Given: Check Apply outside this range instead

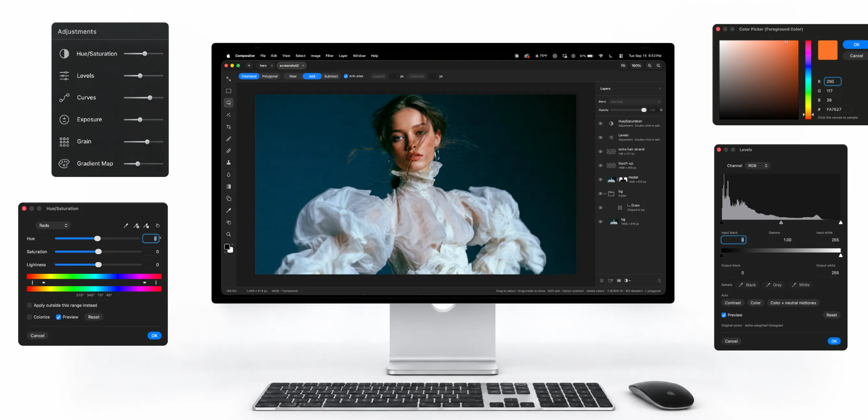Looking at the screenshot, I should (29, 305).
